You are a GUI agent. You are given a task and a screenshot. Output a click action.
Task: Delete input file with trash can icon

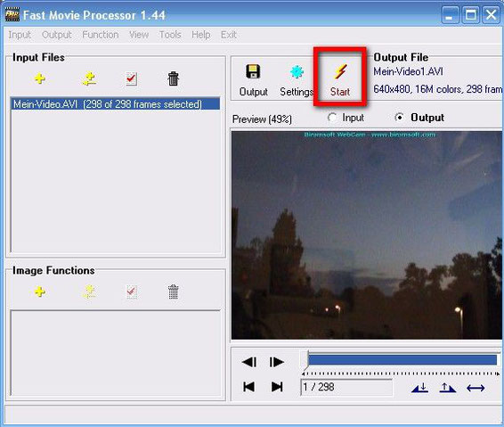174,78
